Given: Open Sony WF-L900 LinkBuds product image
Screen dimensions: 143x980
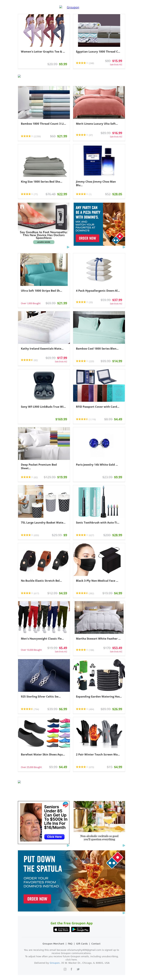Looking at the screenshot, I should [x=44, y=385].
